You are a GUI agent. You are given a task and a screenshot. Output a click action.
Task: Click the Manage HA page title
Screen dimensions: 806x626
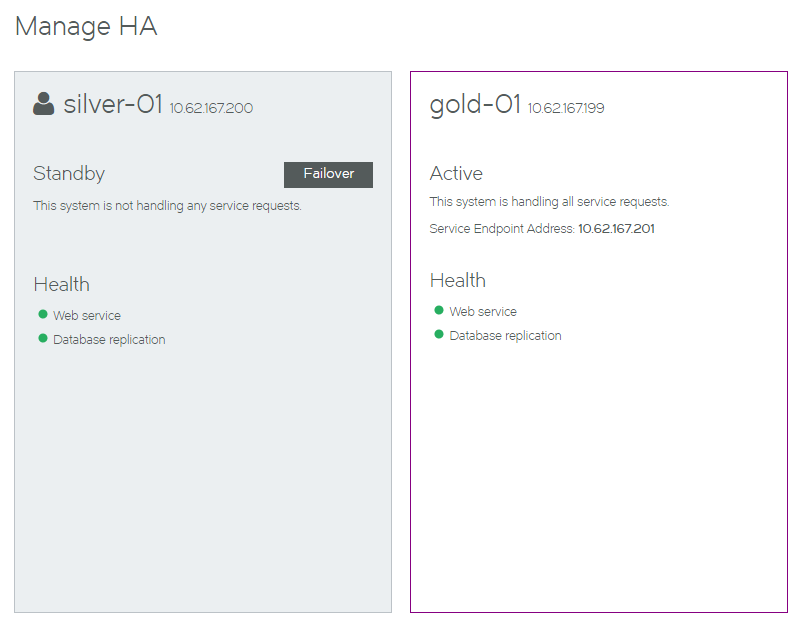(86, 26)
